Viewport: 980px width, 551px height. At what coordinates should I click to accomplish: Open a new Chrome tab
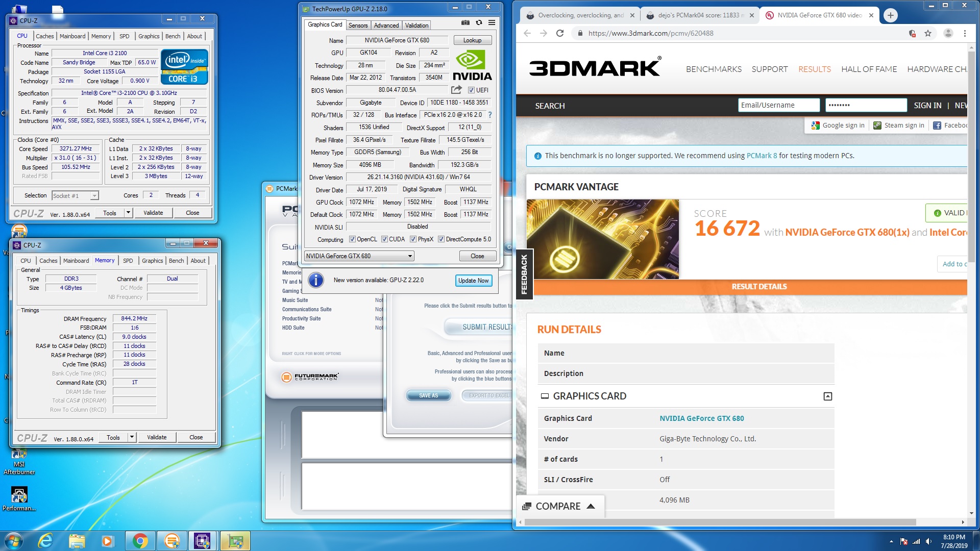pos(891,15)
